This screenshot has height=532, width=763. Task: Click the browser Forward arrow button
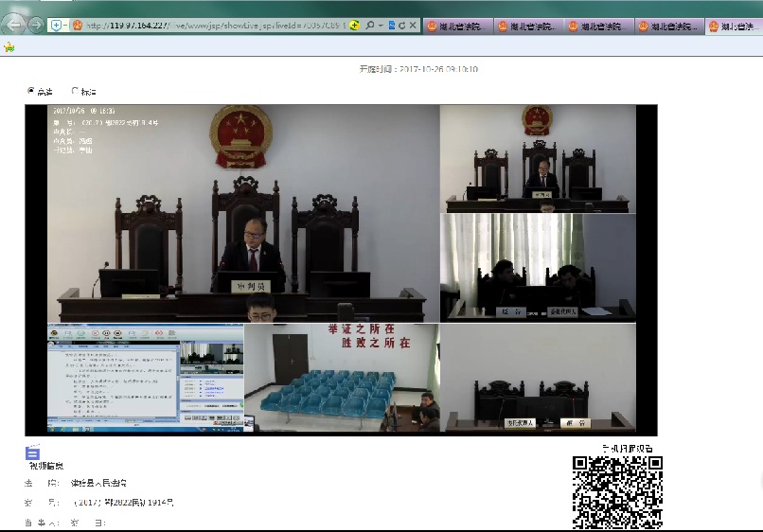point(35,25)
